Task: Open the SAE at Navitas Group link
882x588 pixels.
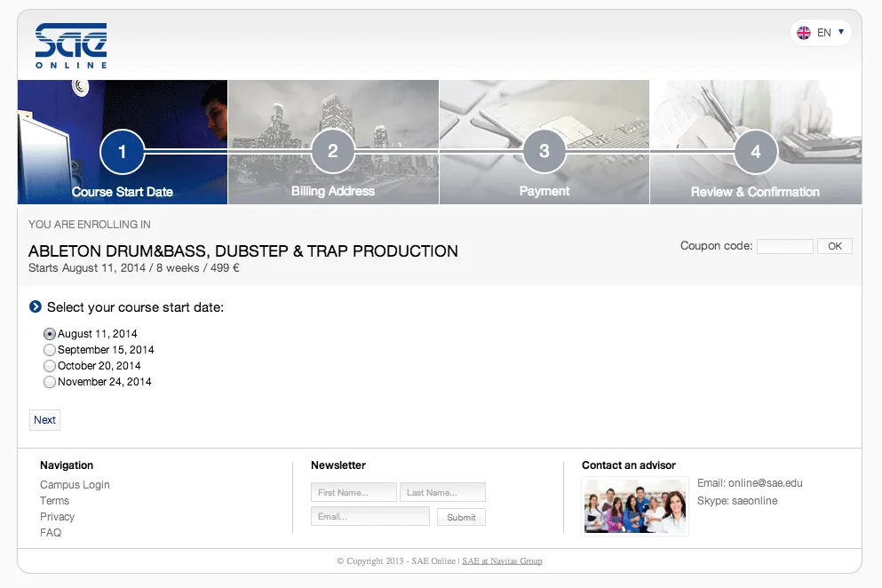Action: pyautogui.click(x=503, y=561)
